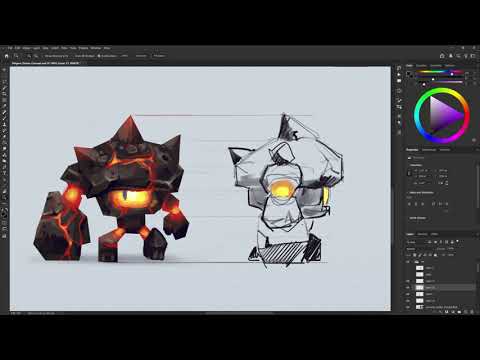Click the align left edges icon
This screenshot has height=360, width=480.
tap(410, 204)
